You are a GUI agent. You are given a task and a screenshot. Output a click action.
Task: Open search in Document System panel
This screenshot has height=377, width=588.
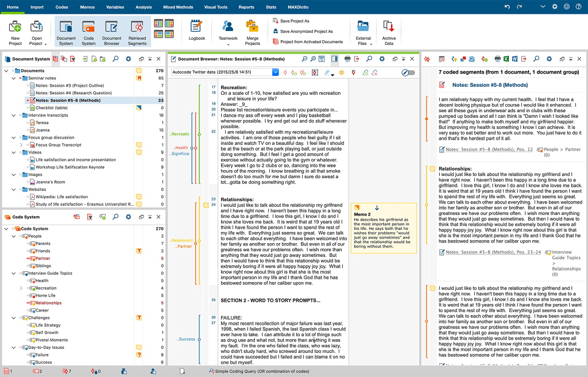tap(115, 59)
